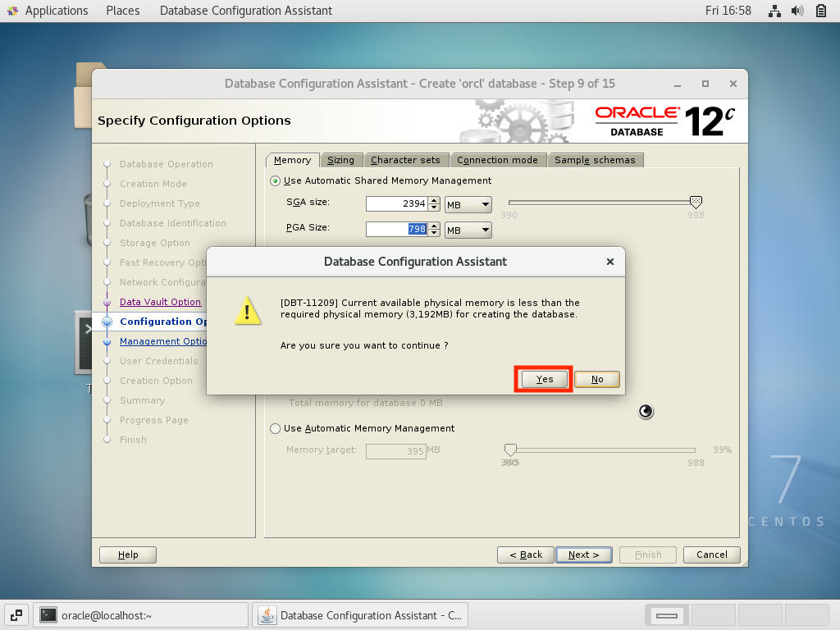840x630 pixels.
Task: Click the Next button
Action: point(584,555)
